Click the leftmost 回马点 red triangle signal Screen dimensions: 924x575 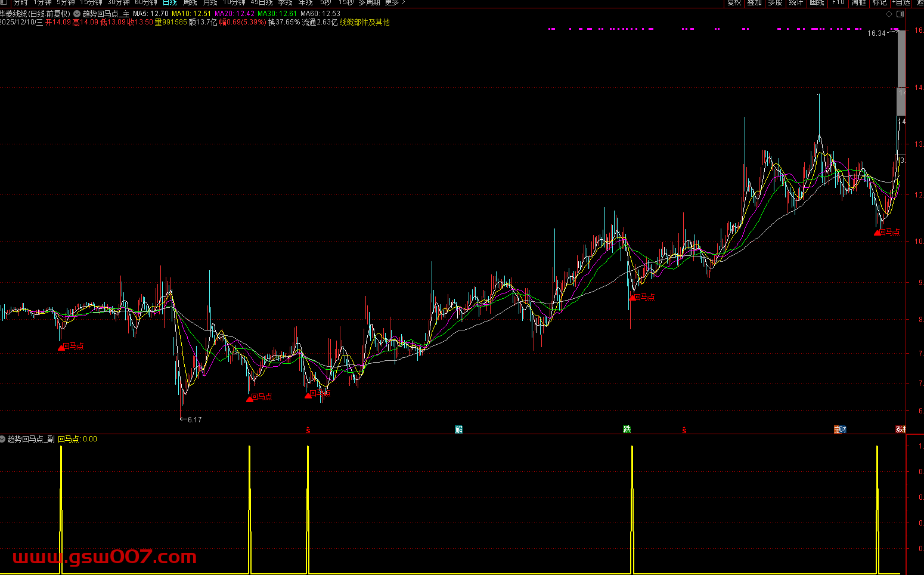coord(61,347)
